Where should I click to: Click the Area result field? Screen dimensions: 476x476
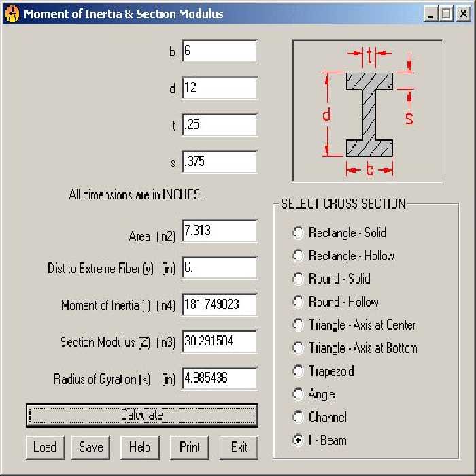pos(220,231)
